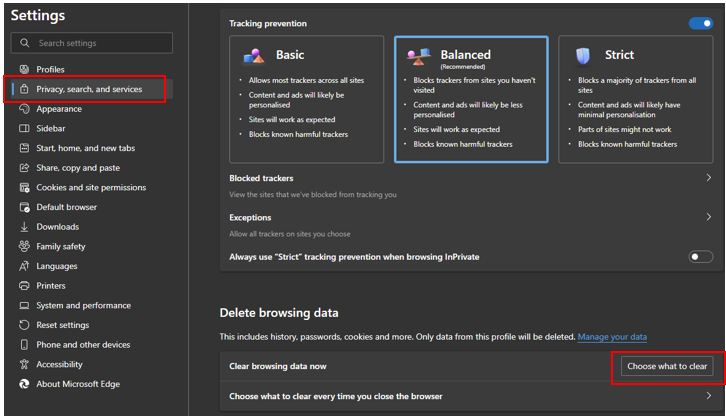This screenshot has height=416, width=726.
Task: Click the Delete browsing data heading
Action: click(x=279, y=313)
